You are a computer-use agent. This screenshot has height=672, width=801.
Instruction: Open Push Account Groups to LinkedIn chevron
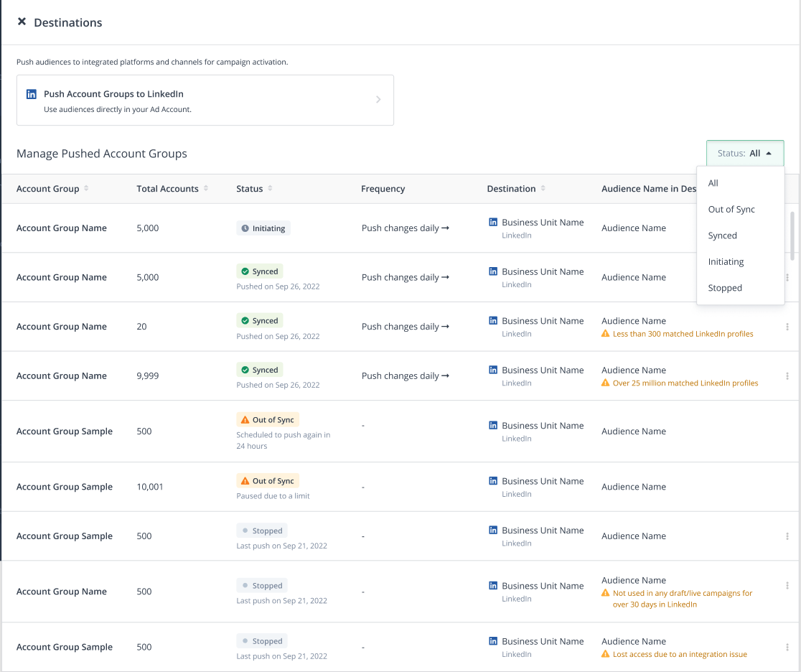click(378, 100)
